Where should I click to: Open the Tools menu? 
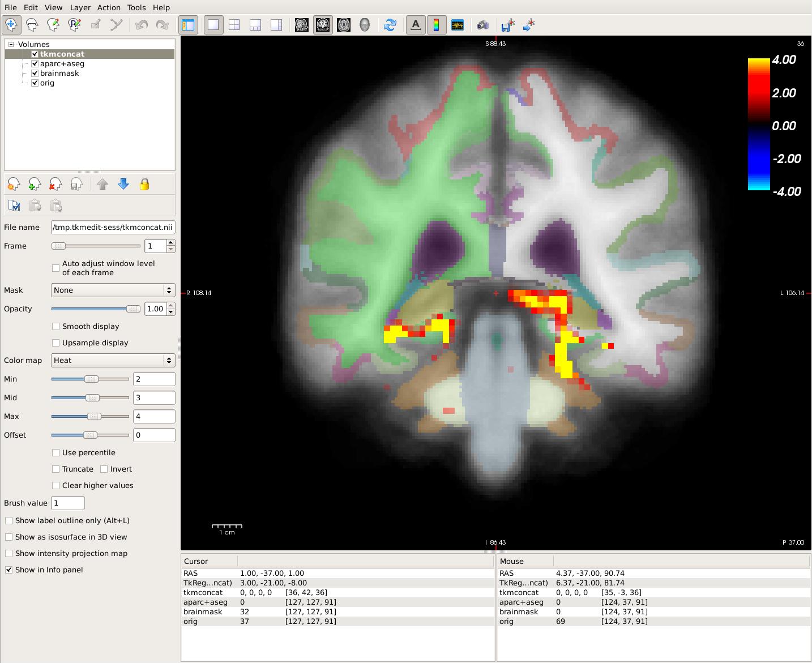pyautogui.click(x=136, y=7)
